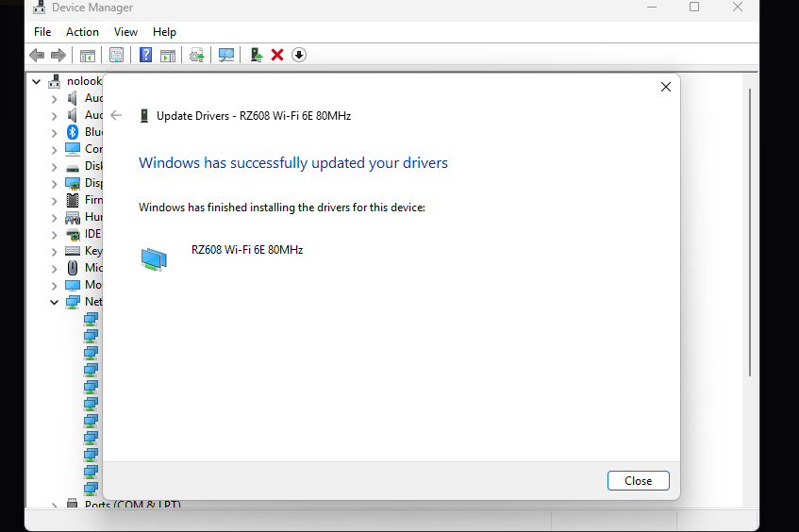Minimize the Device Manager window
799x532 pixels.
(652, 8)
